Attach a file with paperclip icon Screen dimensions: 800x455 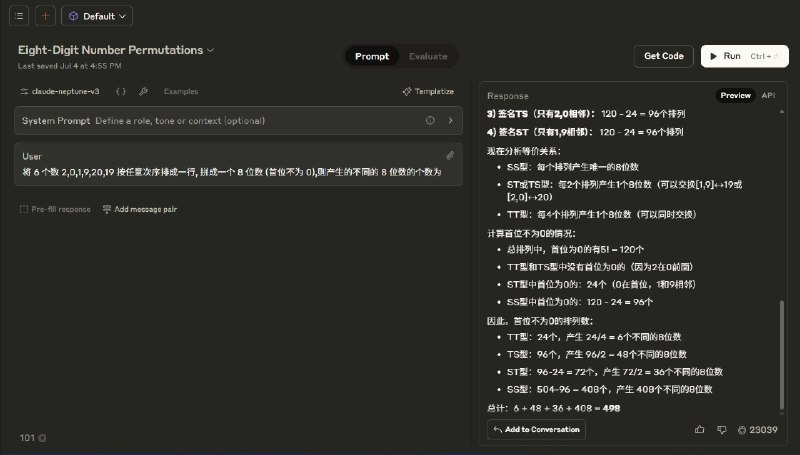coord(450,156)
